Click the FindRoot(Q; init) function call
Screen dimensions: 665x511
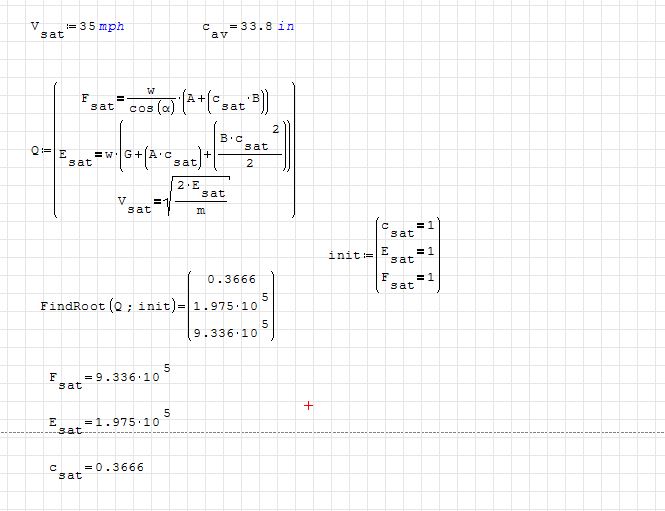click(107, 305)
